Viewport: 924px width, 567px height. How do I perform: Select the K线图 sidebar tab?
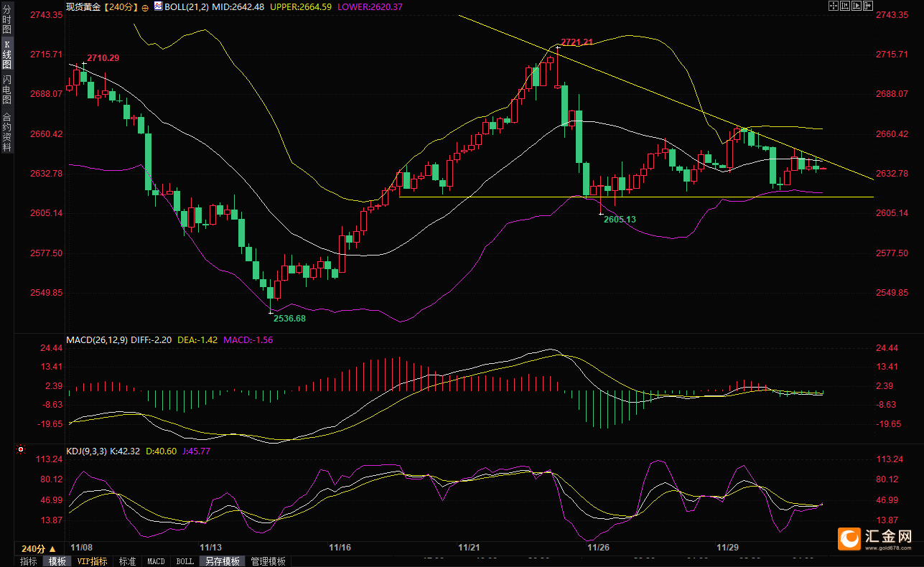(x=6, y=55)
